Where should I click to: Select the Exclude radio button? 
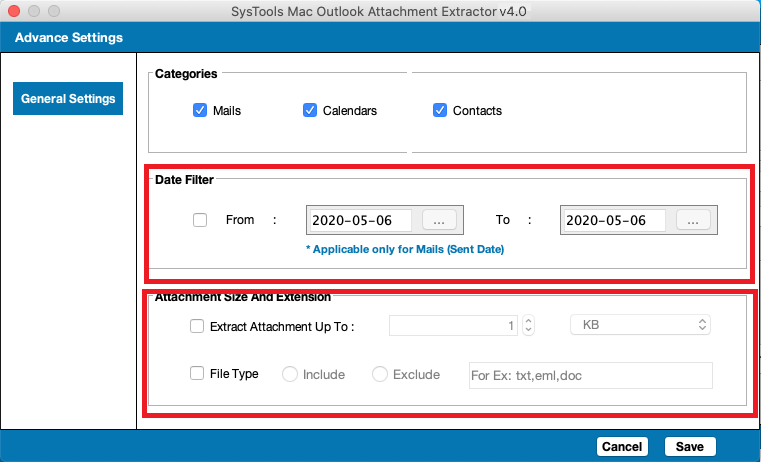(380, 374)
